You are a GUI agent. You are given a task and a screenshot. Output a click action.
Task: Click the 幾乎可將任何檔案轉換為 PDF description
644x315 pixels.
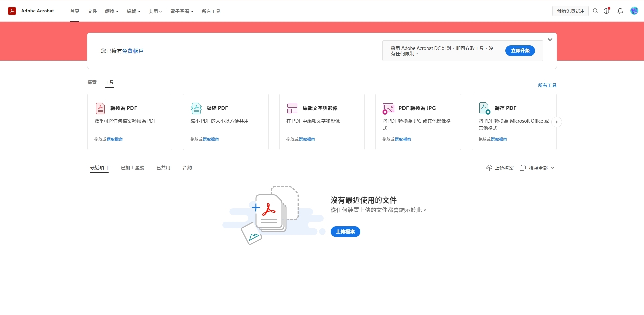[x=125, y=121]
